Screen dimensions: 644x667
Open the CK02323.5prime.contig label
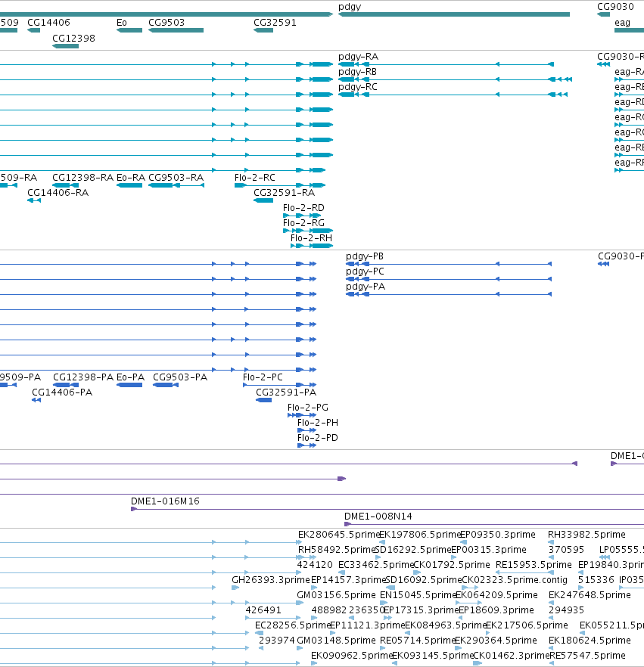[x=515, y=580]
